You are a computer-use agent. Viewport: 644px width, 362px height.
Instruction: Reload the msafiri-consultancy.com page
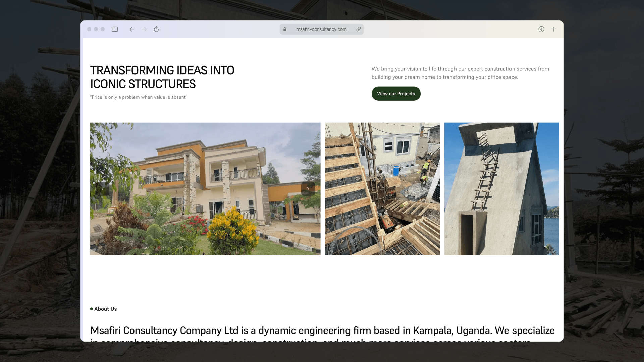coord(156,29)
